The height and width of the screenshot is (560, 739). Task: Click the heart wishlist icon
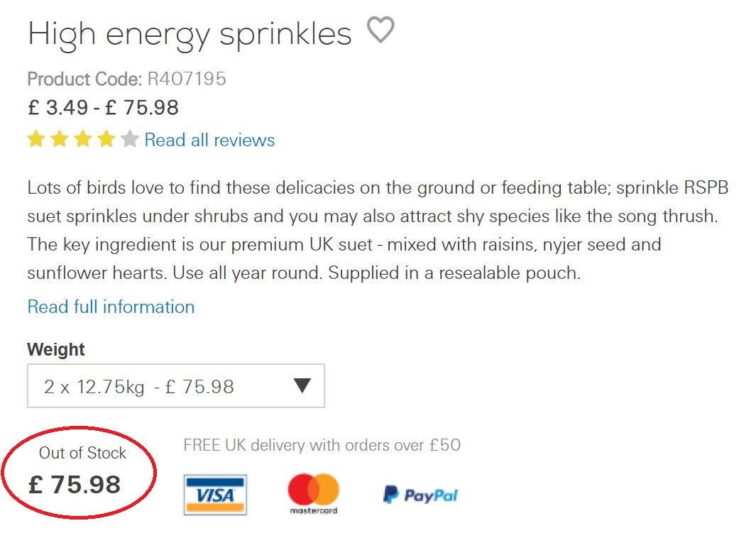point(381,31)
